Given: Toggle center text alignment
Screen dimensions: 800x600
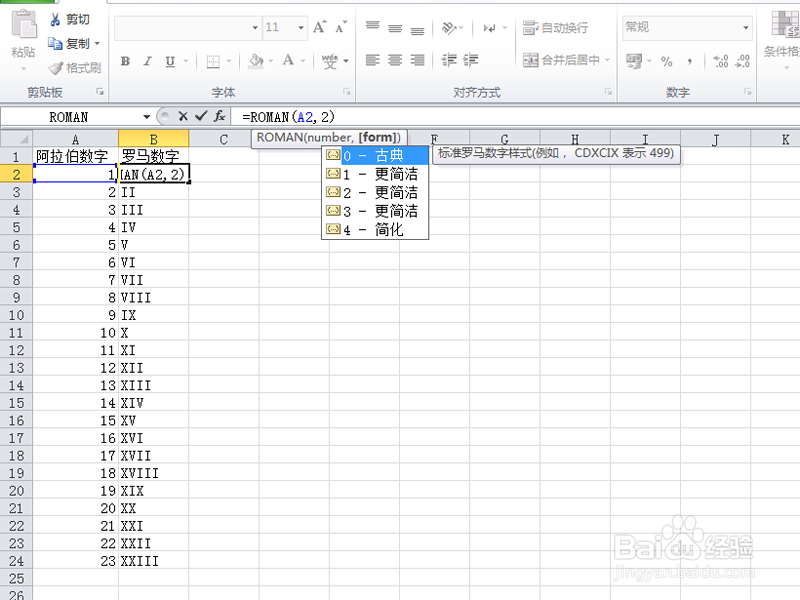Looking at the screenshot, I should coord(395,60).
